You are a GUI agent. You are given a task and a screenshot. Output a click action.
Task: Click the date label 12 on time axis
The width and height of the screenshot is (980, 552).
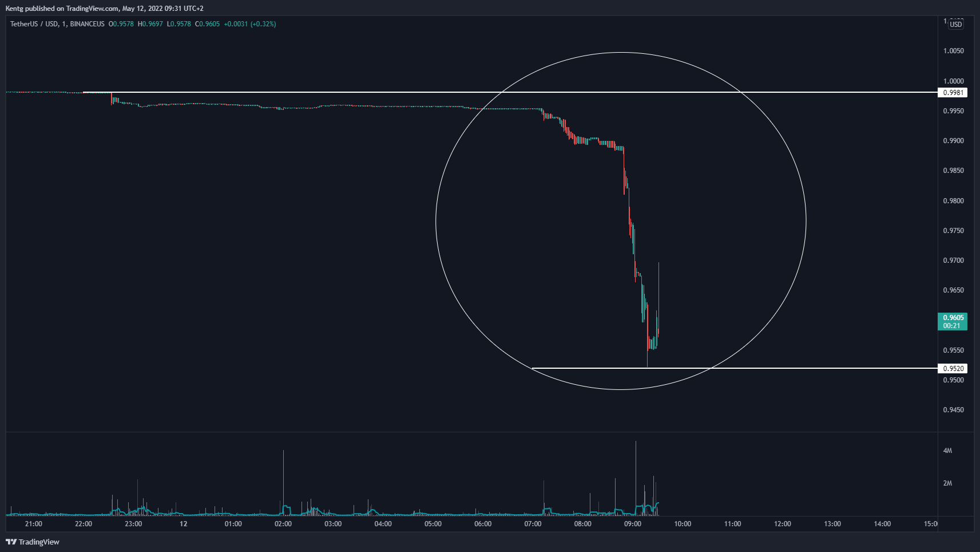pos(183,524)
